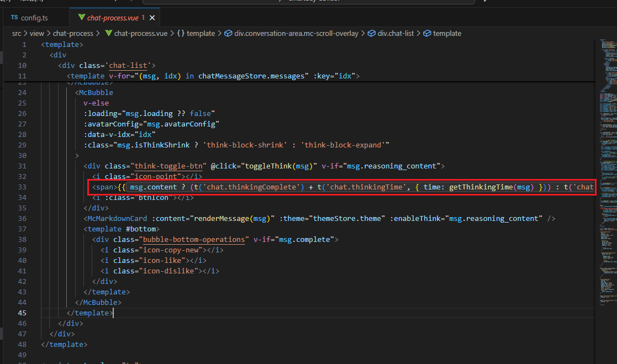This screenshot has height=364, width=617.
Task: Click the minimap to jump to another section
Action: (x=605, y=166)
